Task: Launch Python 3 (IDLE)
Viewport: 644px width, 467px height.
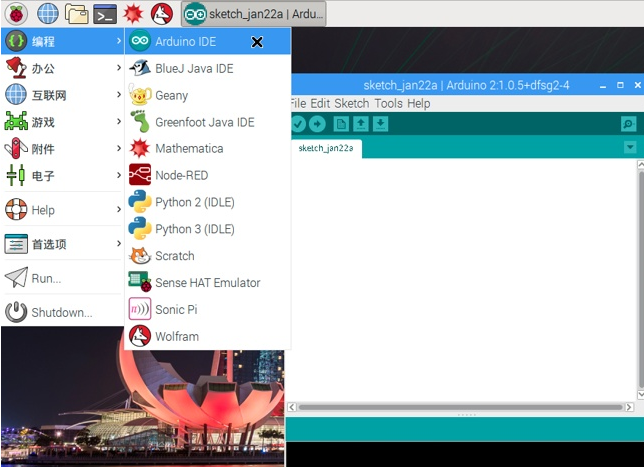Action: click(208, 229)
